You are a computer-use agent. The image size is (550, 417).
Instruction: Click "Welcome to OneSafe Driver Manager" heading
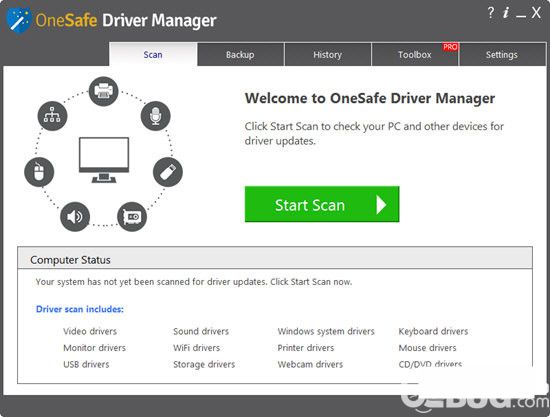(x=370, y=98)
